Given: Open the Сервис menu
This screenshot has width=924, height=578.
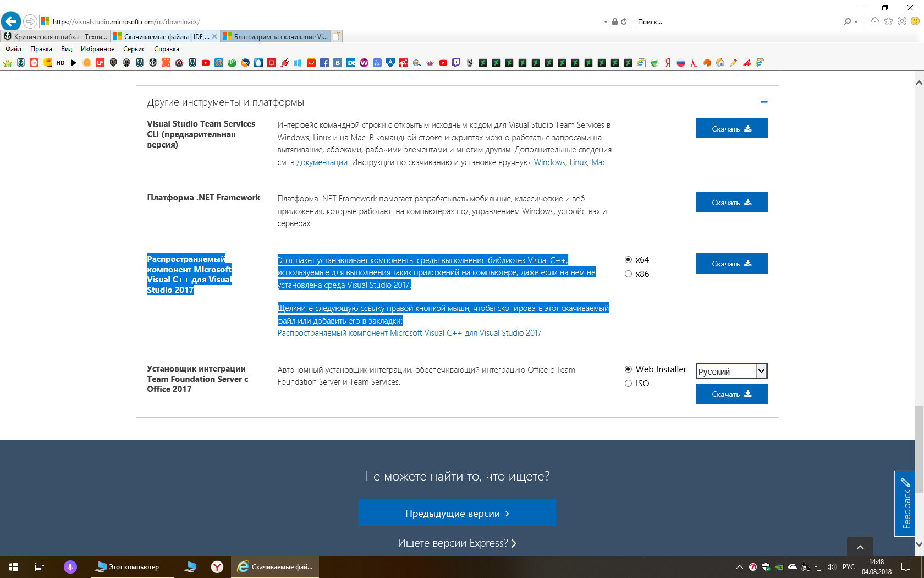Looking at the screenshot, I should tap(134, 49).
